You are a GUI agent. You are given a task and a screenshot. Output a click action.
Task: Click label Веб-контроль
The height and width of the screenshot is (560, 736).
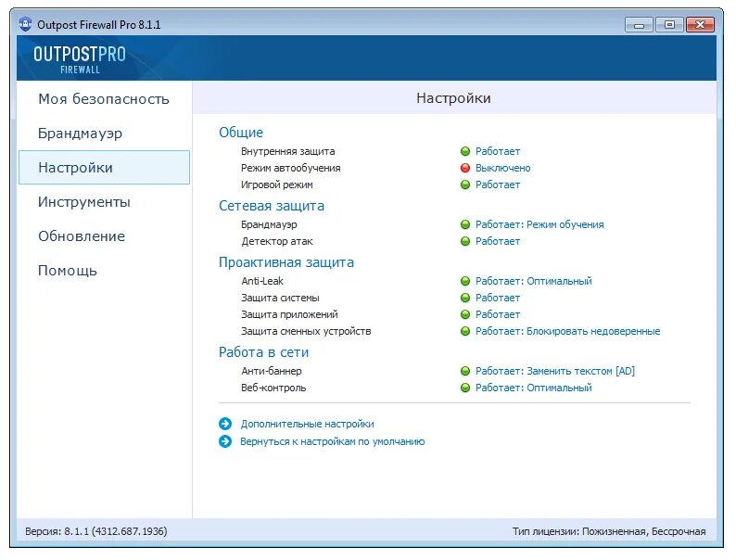tap(273, 388)
